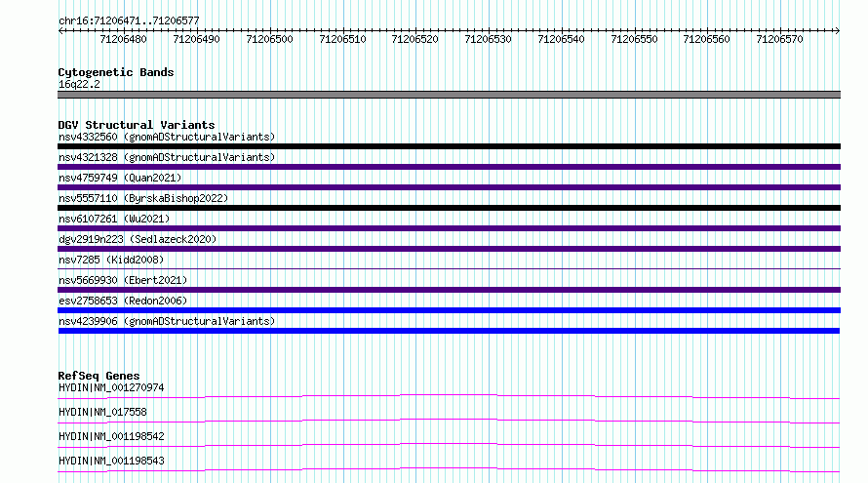
Task: Click ruler position 71206550
Action: pos(634,39)
